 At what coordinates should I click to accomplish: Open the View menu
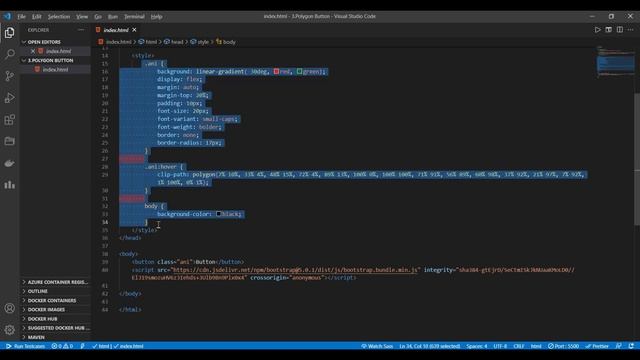click(82, 17)
